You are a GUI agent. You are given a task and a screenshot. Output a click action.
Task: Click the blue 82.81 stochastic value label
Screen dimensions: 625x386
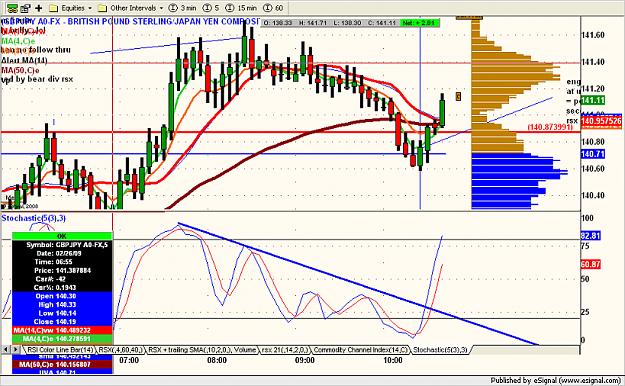590,236
